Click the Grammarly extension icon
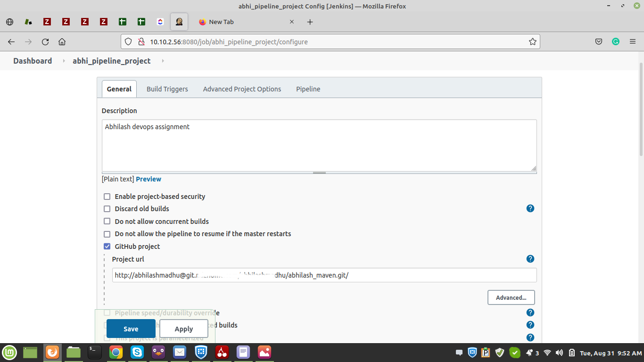The width and height of the screenshot is (644, 362). coord(616,41)
